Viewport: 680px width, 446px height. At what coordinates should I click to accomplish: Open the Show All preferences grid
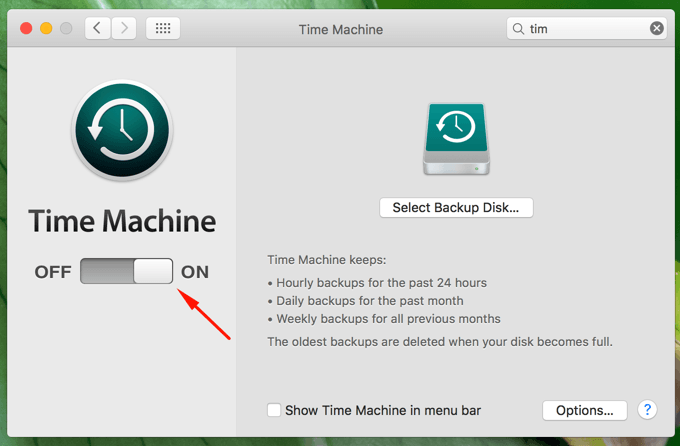point(163,29)
